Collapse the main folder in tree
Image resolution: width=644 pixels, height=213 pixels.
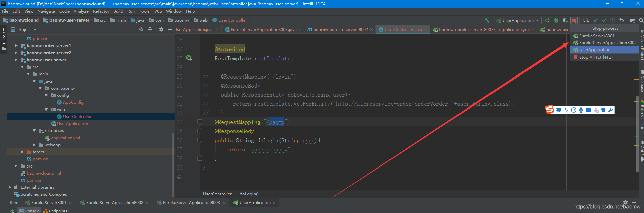(28, 74)
